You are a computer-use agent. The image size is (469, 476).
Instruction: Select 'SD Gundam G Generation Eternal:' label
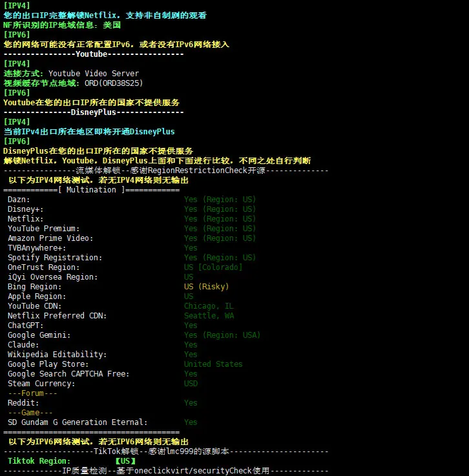tap(78, 422)
